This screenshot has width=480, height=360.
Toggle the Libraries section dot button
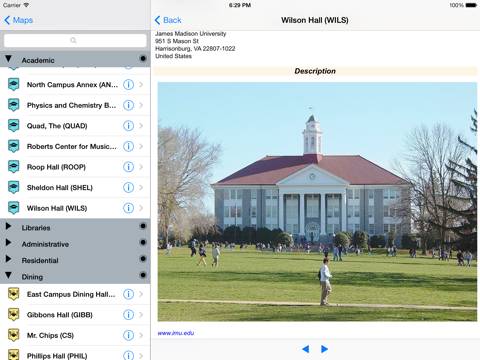pos(143,226)
